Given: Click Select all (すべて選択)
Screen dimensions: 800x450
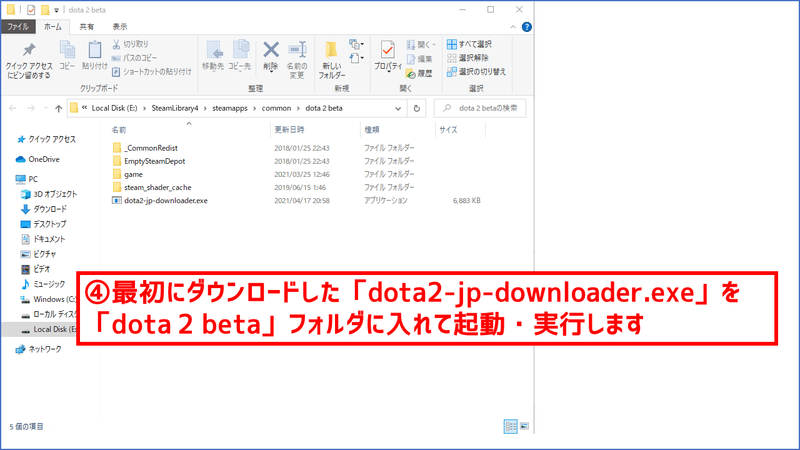Looking at the screenshot, I should click(x=469, y=44).
